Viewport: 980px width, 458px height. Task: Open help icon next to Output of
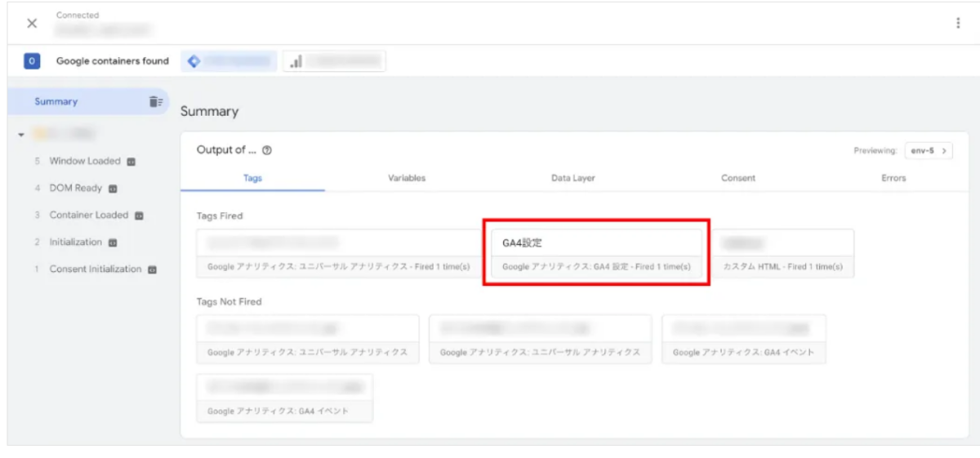[x=267, y=150]
